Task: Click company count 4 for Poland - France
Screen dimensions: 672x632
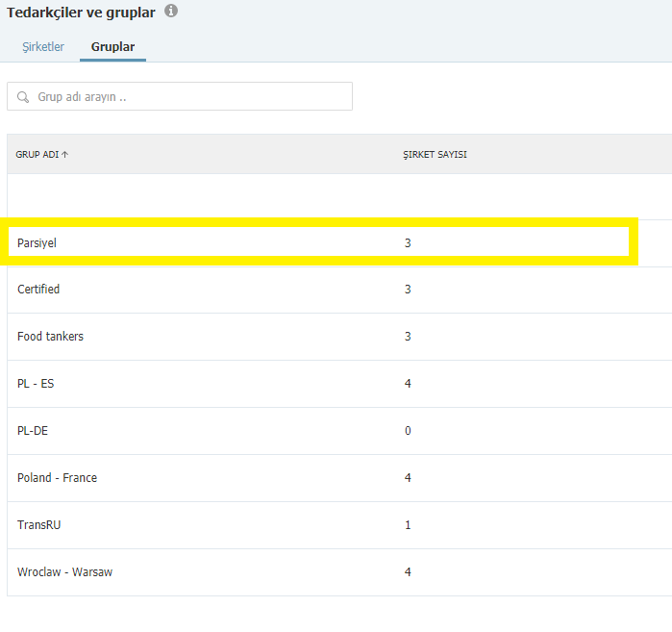Action: point(408,478)
